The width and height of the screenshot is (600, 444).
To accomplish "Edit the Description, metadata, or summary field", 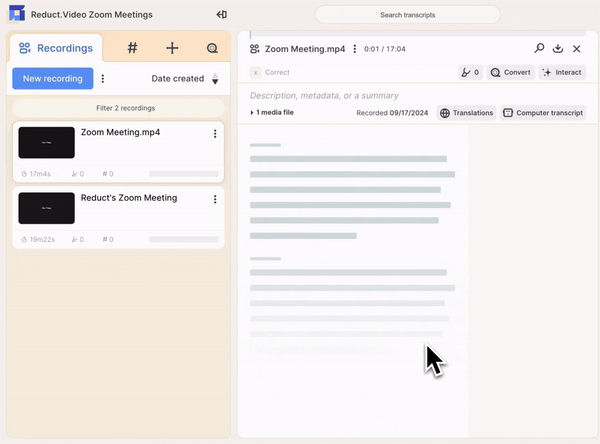I will click(324, 96).
